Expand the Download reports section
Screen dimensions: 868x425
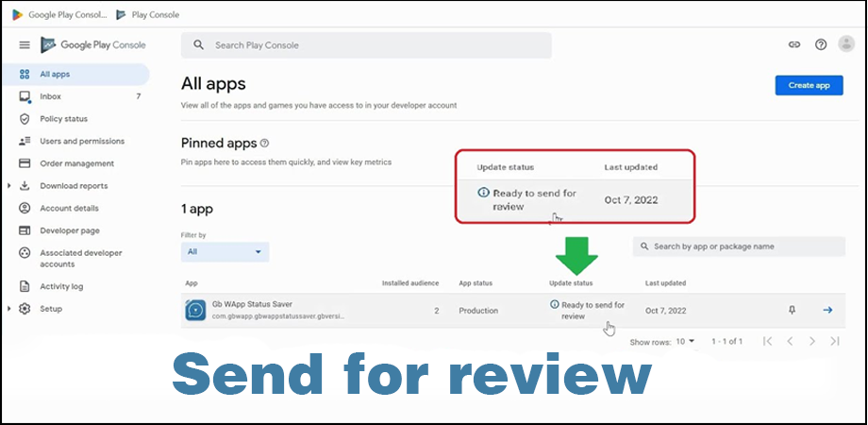point(9,186)
